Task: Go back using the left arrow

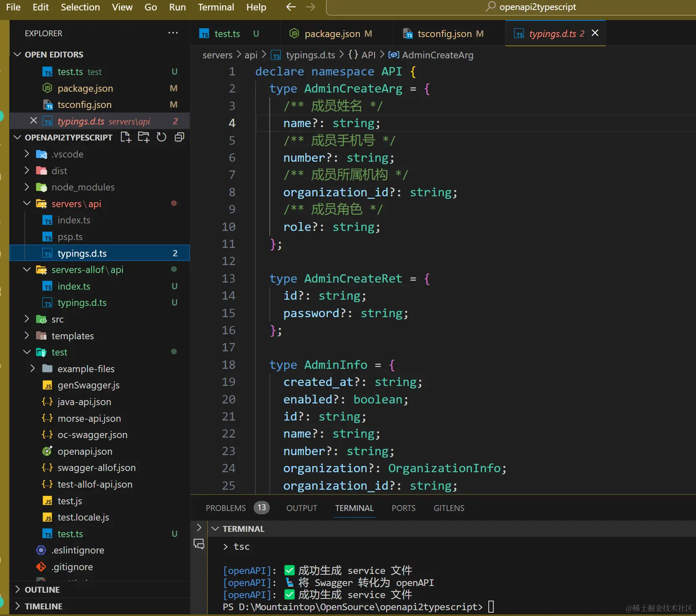Action: coord(291,7)
